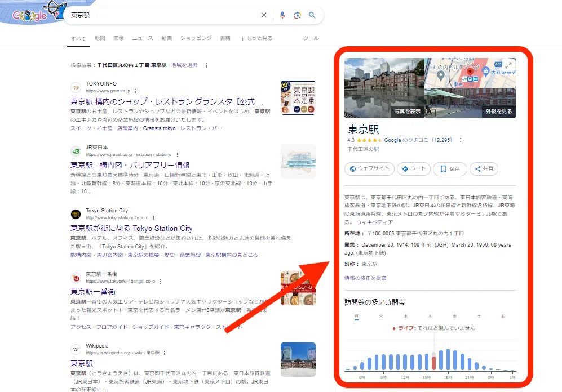
Task: Click the Wikipedia W favicon
Action: [76, 349]
